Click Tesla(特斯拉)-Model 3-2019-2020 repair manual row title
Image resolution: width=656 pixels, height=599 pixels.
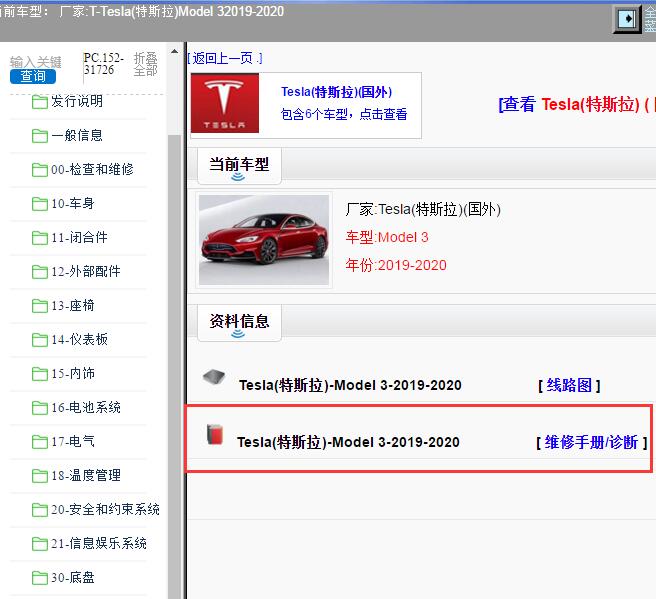[x=348, y=442]
